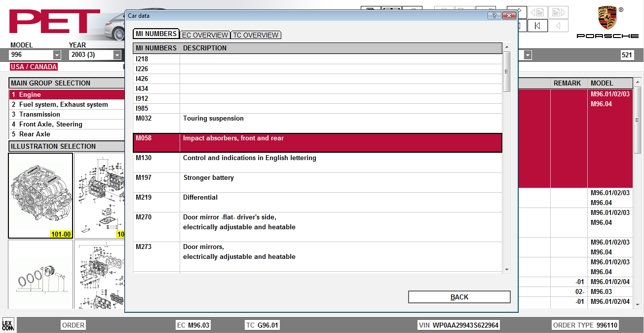Click the grayed-out left triangle navigation icon
Viewport: 644px width, 333px height.
(558, 26)
